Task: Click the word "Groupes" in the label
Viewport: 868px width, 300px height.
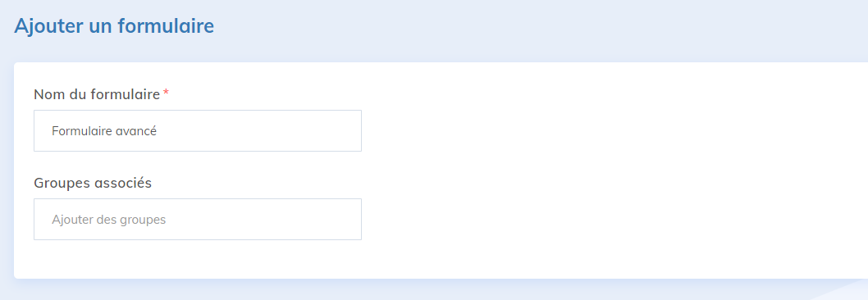Action: click(x=61, y=184)
